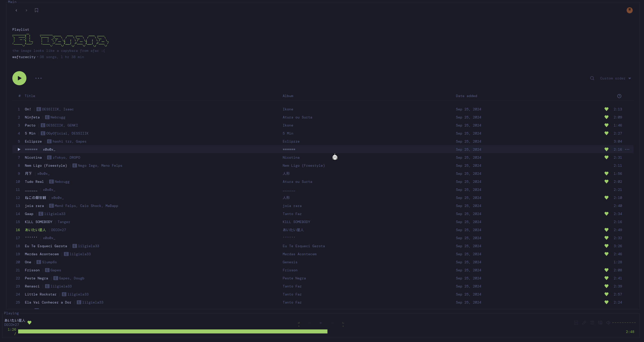
Task: Open search in playlist magnifier icon
Action: pos(592,78)
